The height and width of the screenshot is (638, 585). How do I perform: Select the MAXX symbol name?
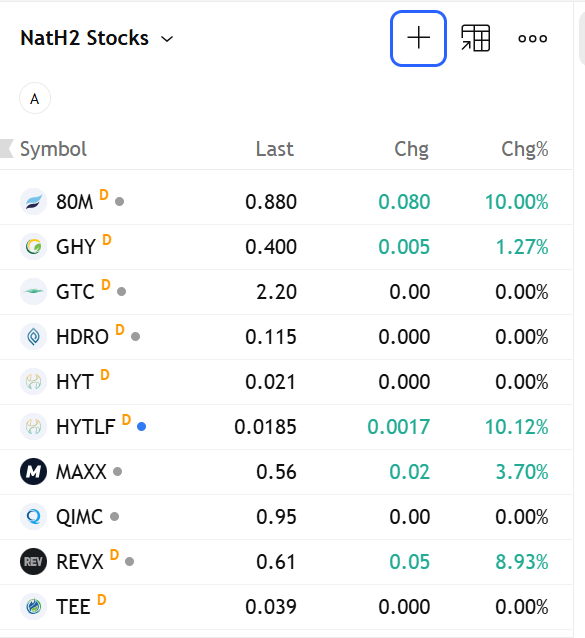(81, 472)
